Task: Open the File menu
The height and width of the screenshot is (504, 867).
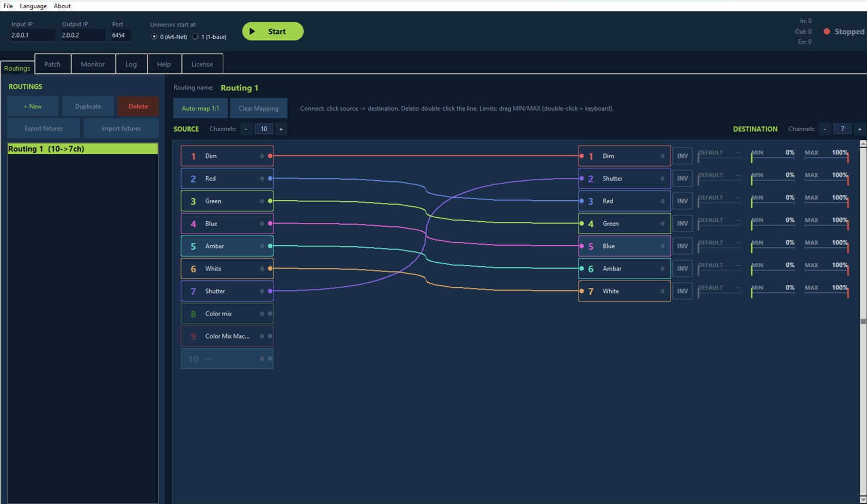Action: pos(8,6)
